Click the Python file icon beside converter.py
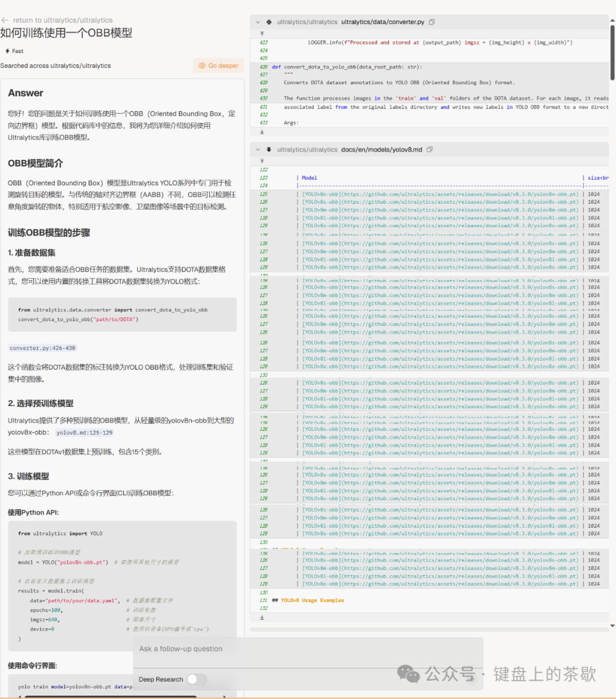Image resolution: width=616 pixels, height=699 pixels. coord(269,22)
